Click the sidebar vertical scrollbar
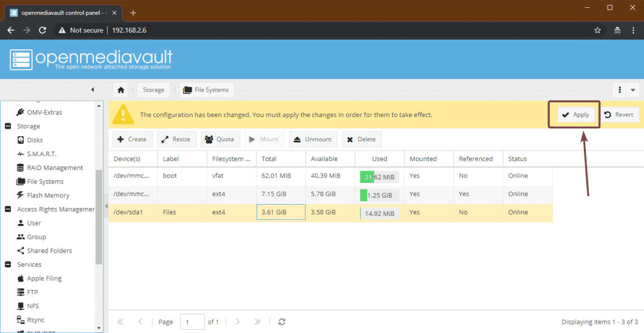The width and height of the screenshot is (644, 333). click(x=99, y=217)
